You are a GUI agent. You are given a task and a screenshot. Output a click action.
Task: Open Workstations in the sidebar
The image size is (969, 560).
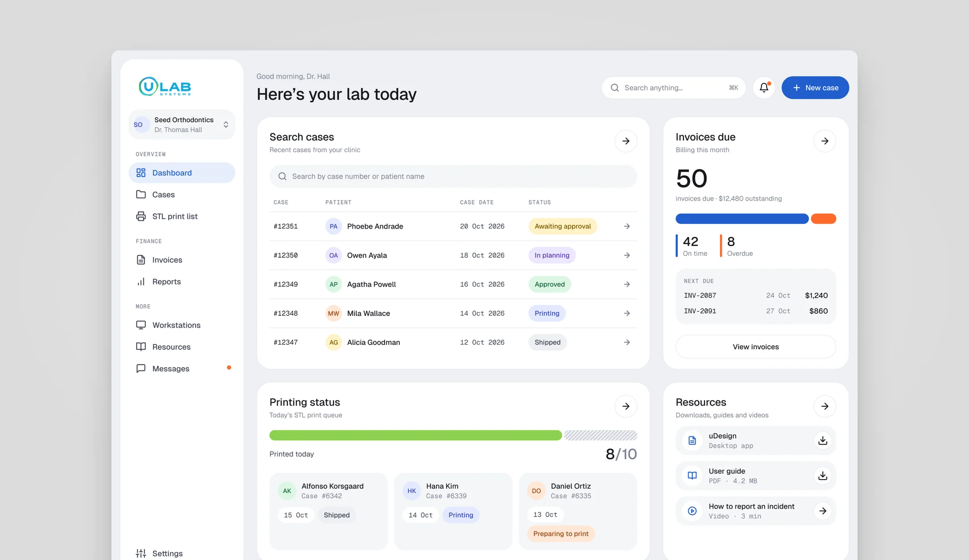182,325
